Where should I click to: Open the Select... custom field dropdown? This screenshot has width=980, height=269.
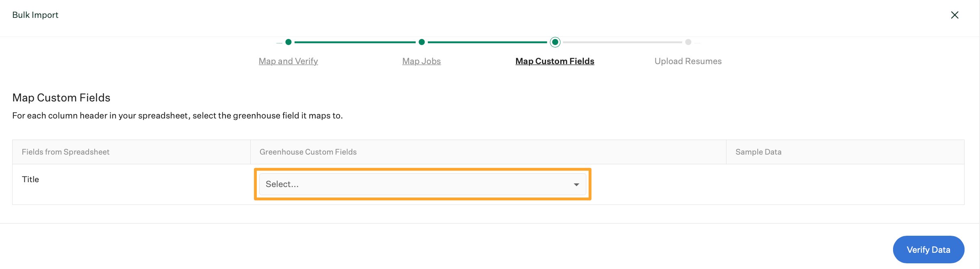click(423, 184)
